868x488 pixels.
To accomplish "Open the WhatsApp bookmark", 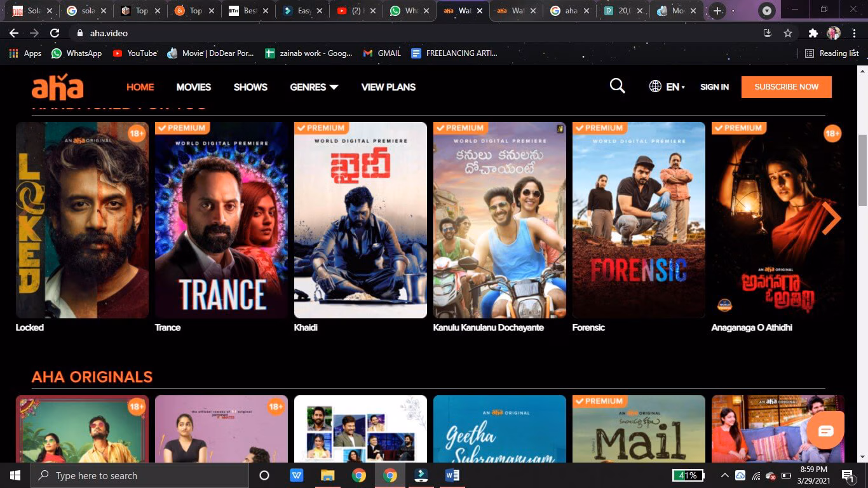I will click(76, 53).
